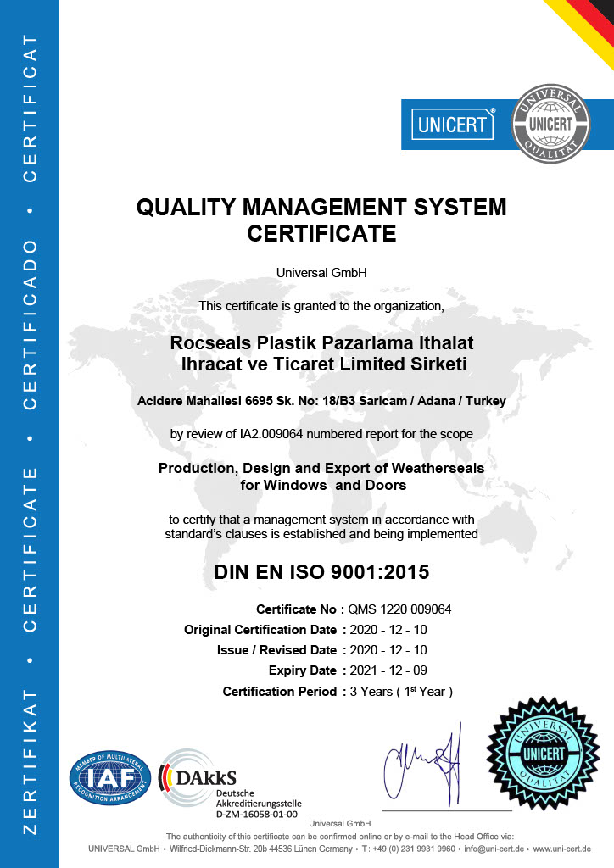Select Certification Period value 3 Years

click(401, 692)
